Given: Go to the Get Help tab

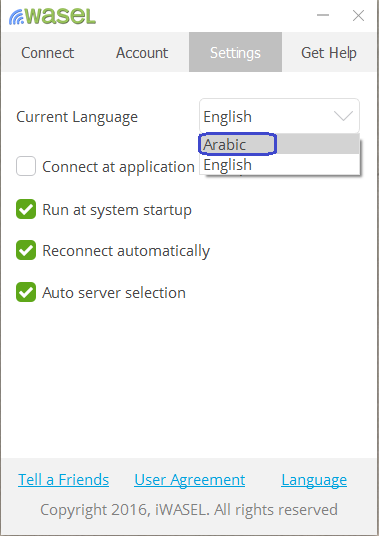Looking at the screenshot, I should point(329,52).
